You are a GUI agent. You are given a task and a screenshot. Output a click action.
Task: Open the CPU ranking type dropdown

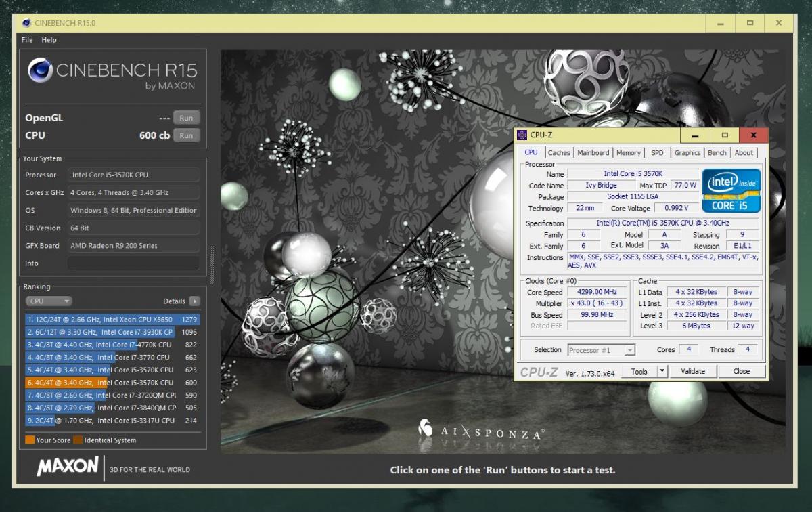49,301
